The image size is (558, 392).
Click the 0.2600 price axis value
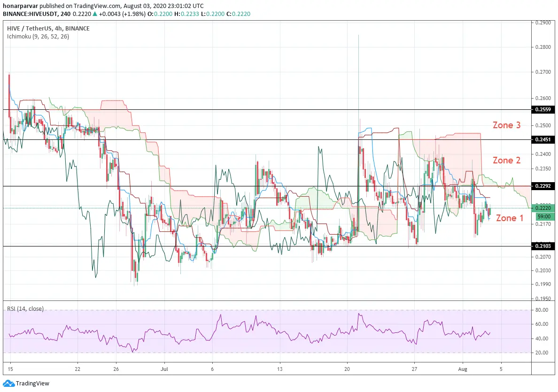click(543, 98)
